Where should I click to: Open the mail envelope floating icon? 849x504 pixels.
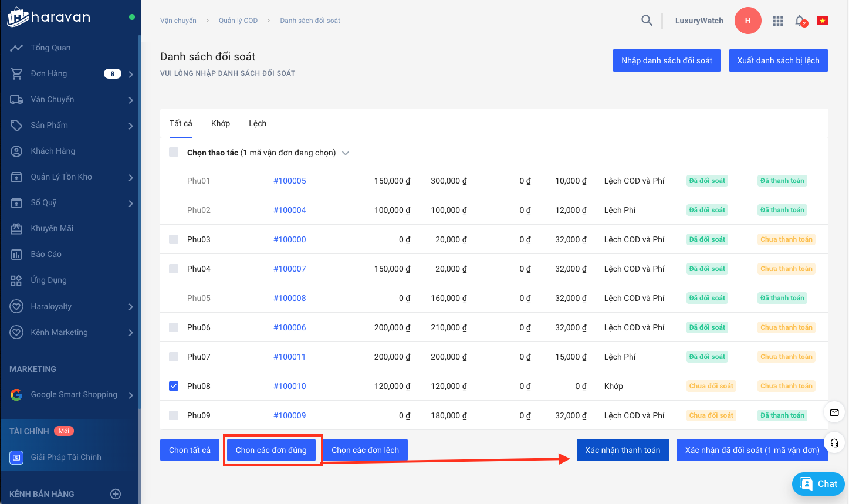click(x=834, y=412)
